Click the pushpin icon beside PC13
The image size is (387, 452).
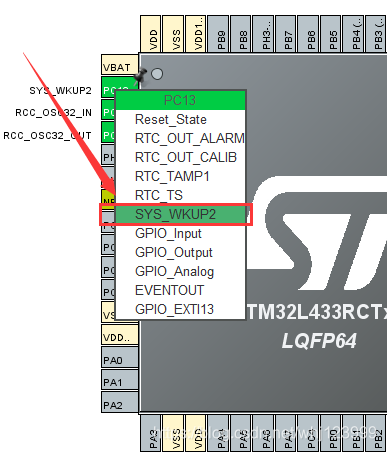[x=140, y=75]
